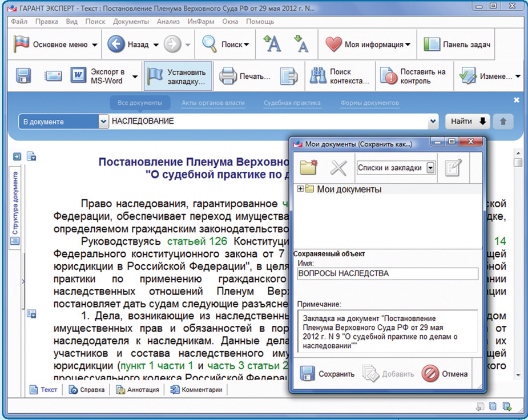528x420 pixels.
Task: Open the В документе search scope dropdown
Action: pos(103,122)
